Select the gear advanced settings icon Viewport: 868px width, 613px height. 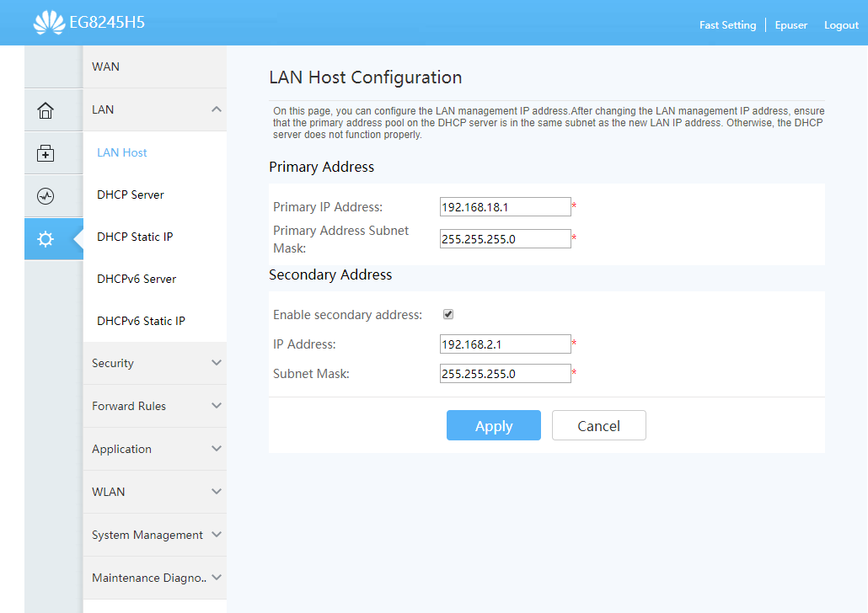click(46, 239)
